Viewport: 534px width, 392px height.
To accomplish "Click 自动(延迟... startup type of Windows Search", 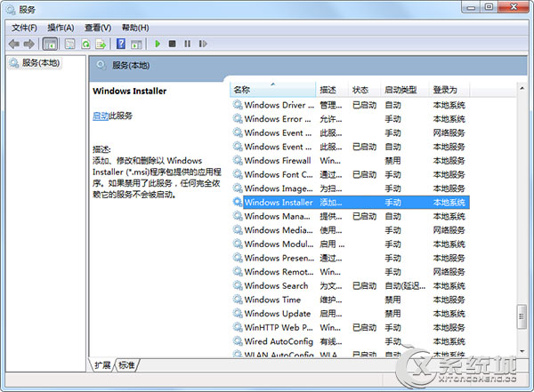I will [405, 286].
